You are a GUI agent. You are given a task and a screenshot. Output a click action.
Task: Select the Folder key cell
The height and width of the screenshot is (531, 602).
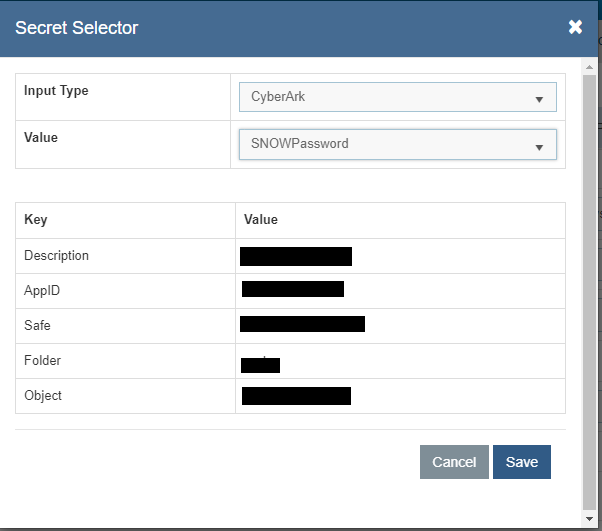pyautogui.click(x=42, y=360)
